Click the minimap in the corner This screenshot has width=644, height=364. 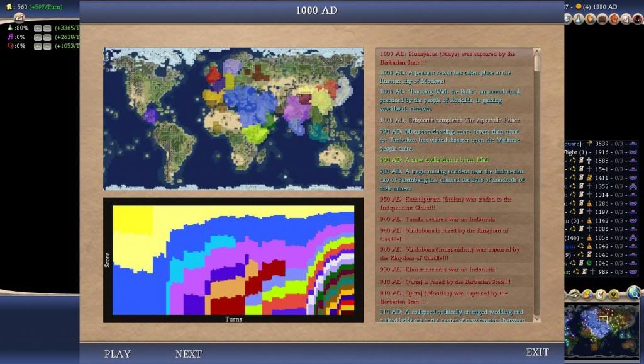click(602, 330)
